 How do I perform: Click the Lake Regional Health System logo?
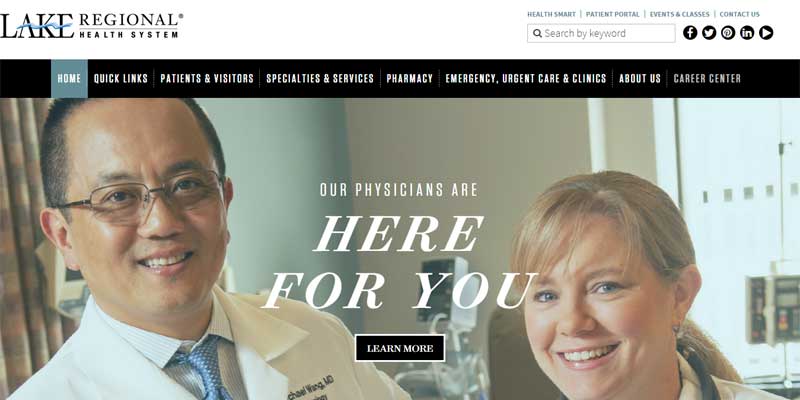pyautogui.click(x=91, y=26)
